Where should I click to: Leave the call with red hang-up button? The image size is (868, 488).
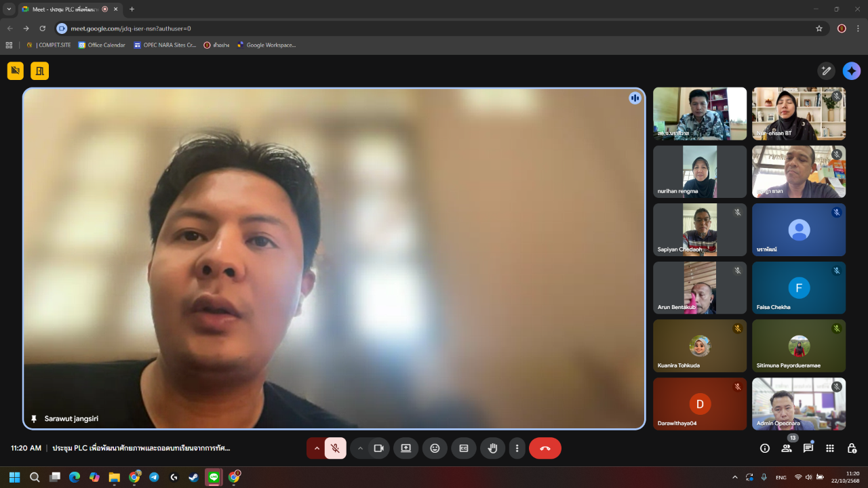(545, 448)
